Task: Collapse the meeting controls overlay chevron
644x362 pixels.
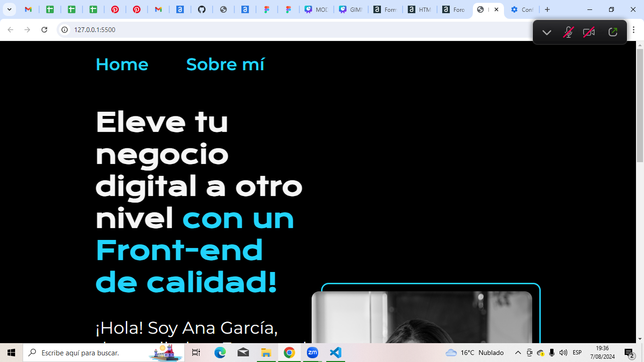Action: coord(547,33)
